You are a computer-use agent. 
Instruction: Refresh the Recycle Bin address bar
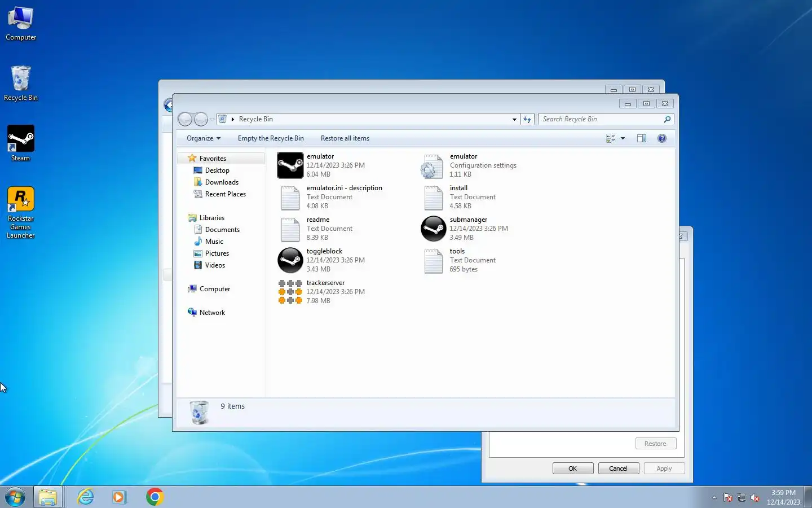pyautogui.click(x=527, y=119)
